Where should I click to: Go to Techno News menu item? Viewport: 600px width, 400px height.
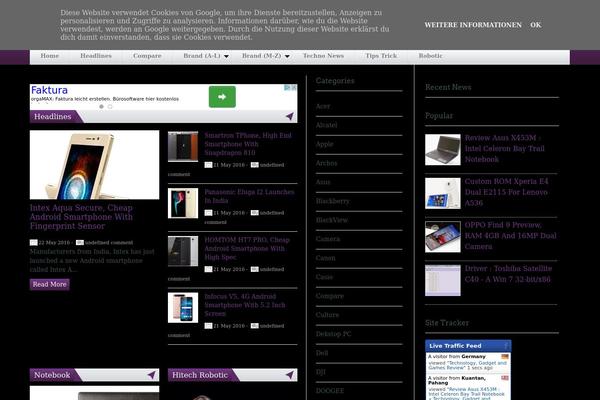[x=323, y=56]
